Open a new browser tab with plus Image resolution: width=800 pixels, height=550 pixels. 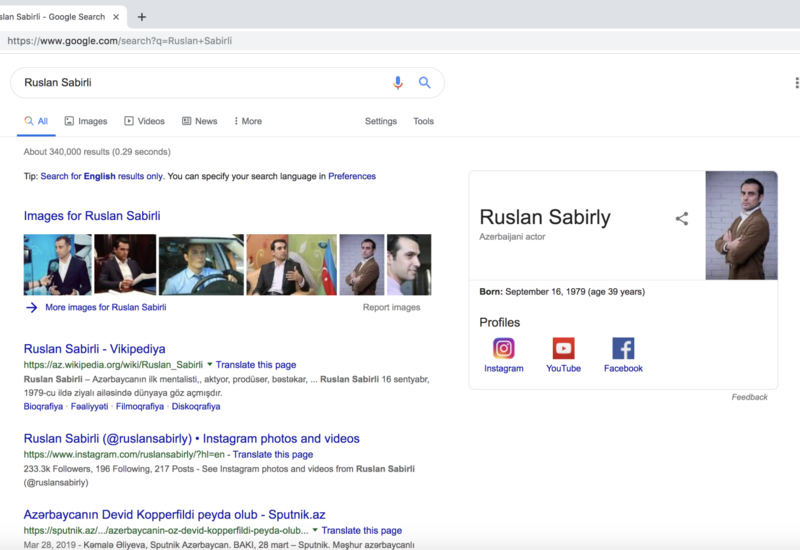pos(142,17)
